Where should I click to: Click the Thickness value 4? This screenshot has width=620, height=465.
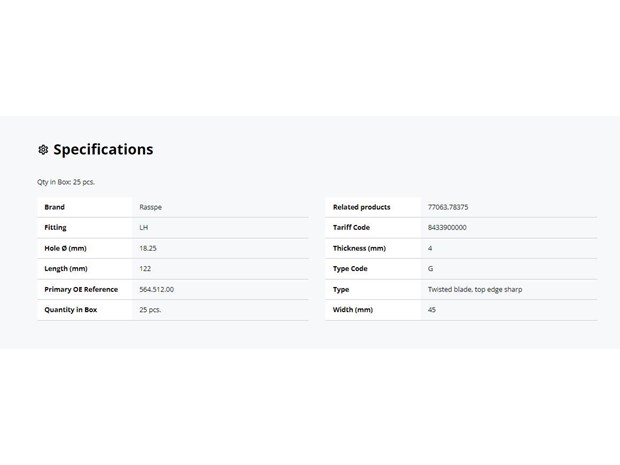pyautogui.click(x=430, y=248)
